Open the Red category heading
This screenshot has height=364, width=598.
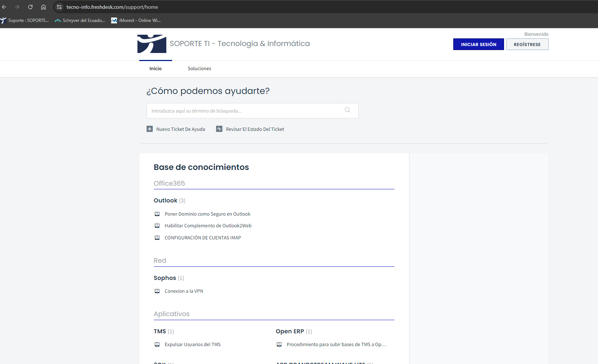(x=160, y=261)
